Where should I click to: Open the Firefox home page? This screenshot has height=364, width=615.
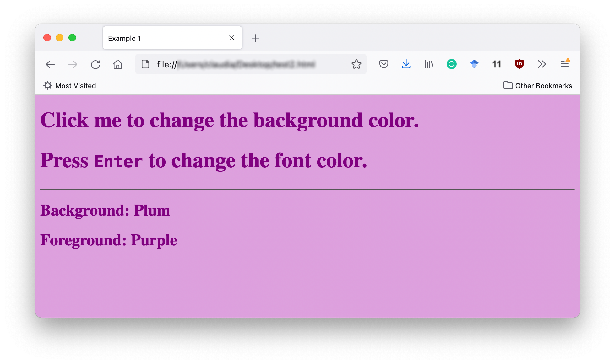[118, 64]
